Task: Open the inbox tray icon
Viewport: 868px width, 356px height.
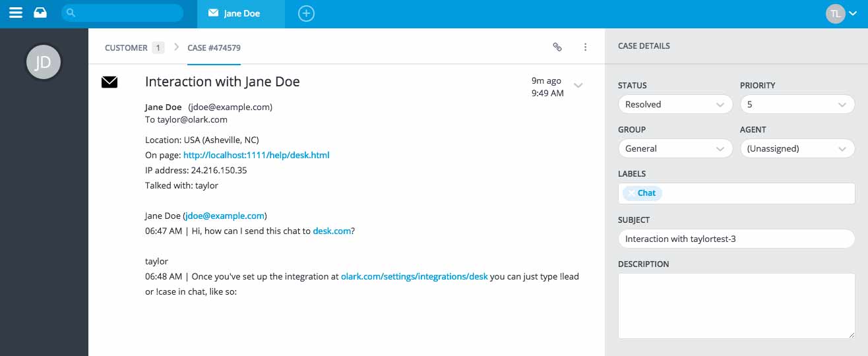Action: tap(40, 13)
